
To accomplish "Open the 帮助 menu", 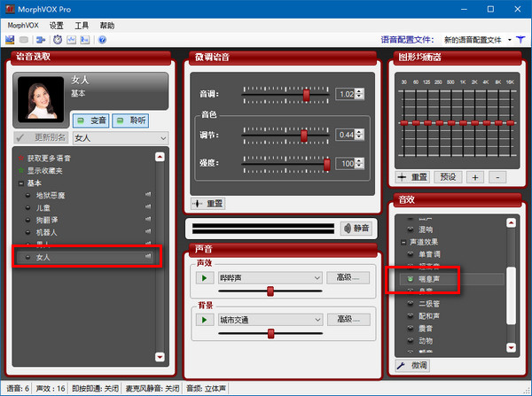I will point(107,26).
